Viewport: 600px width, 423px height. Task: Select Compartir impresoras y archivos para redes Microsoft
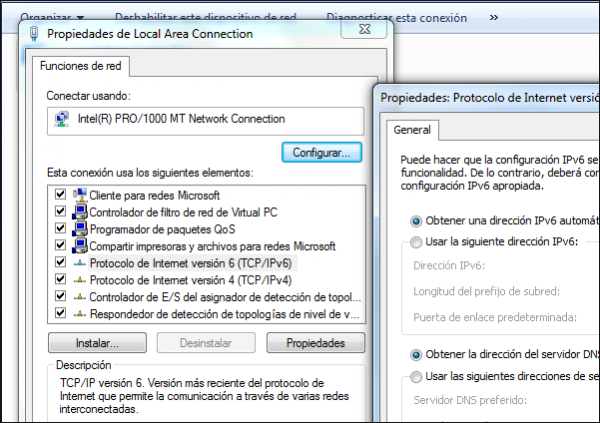(212, 246)
